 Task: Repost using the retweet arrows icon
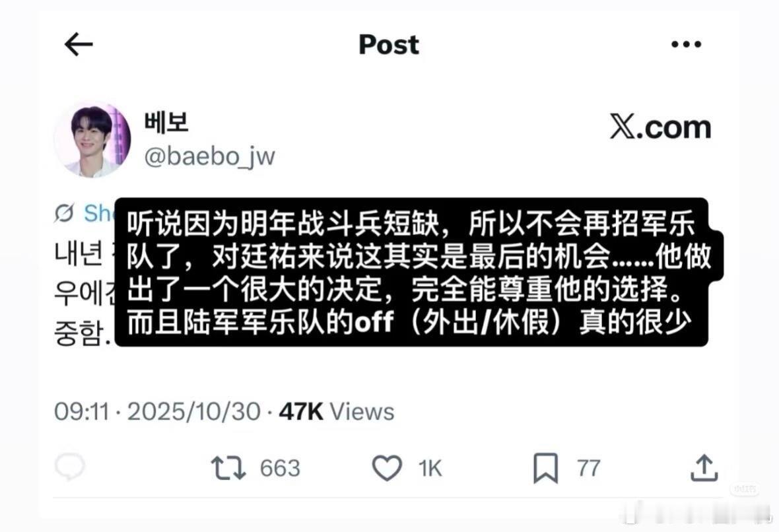[x=228, y=468]
